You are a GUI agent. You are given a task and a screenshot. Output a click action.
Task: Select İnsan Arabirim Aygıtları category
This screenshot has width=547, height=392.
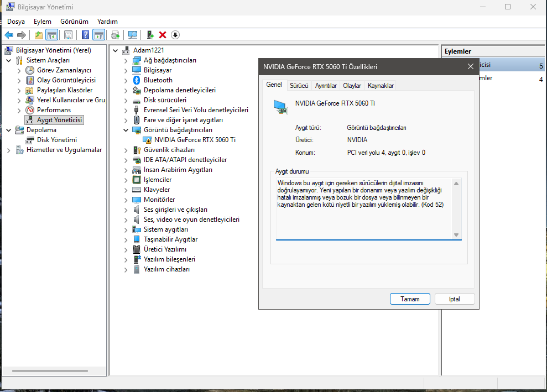(178, 170)
